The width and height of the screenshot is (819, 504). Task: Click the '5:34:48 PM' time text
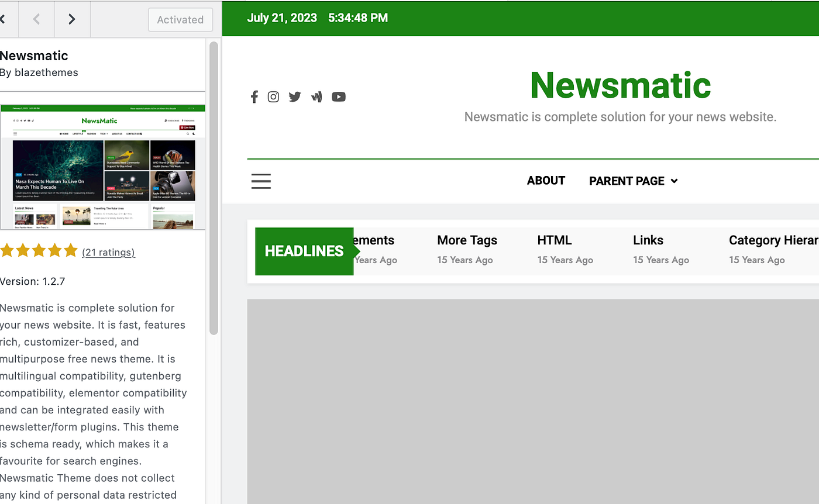click(358, 18)
